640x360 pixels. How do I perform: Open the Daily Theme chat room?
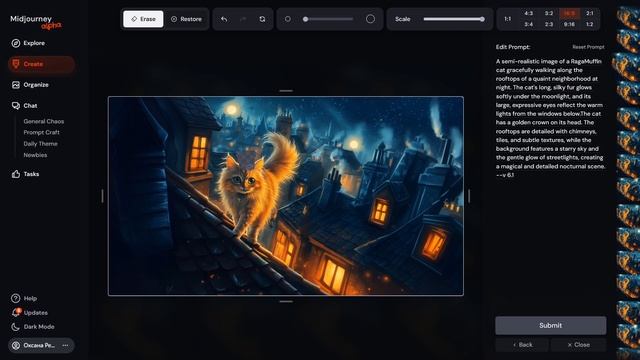(x=40, y=144)
